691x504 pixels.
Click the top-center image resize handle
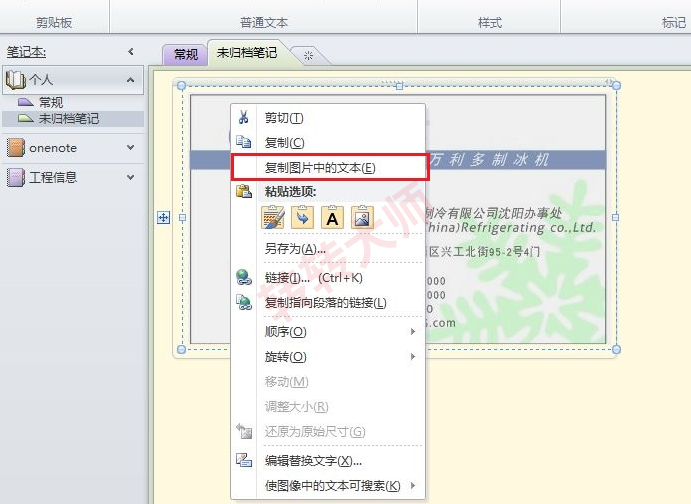point(399,86)
